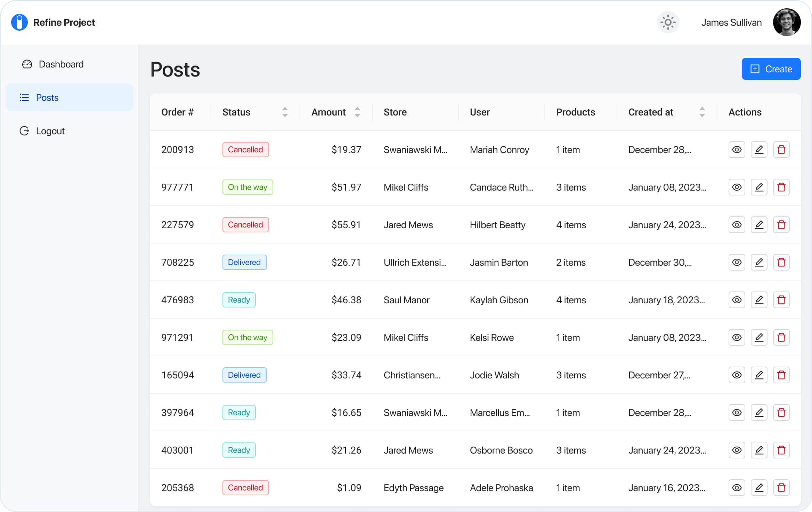The height and width of the screenshot is (512, 812).
Task: Click the Logout icon in the sidebar
Action: click(24, 131)
